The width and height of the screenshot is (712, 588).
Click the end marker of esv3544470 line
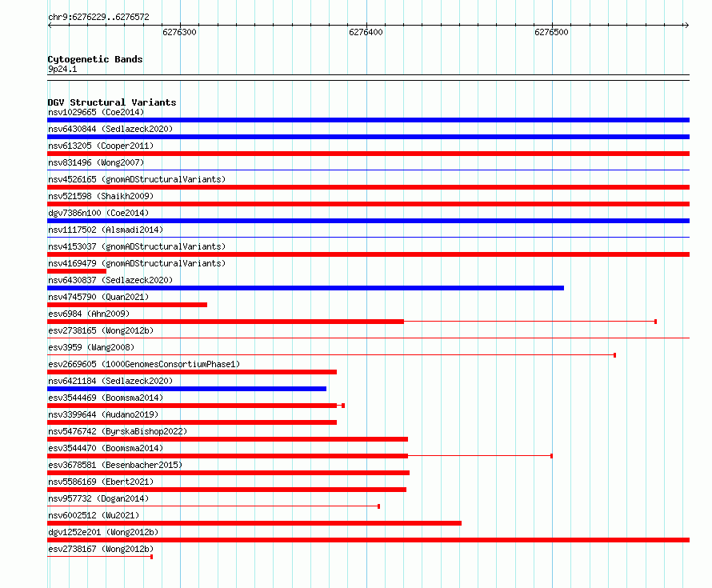pyautogui.click(x=552, y=456)
